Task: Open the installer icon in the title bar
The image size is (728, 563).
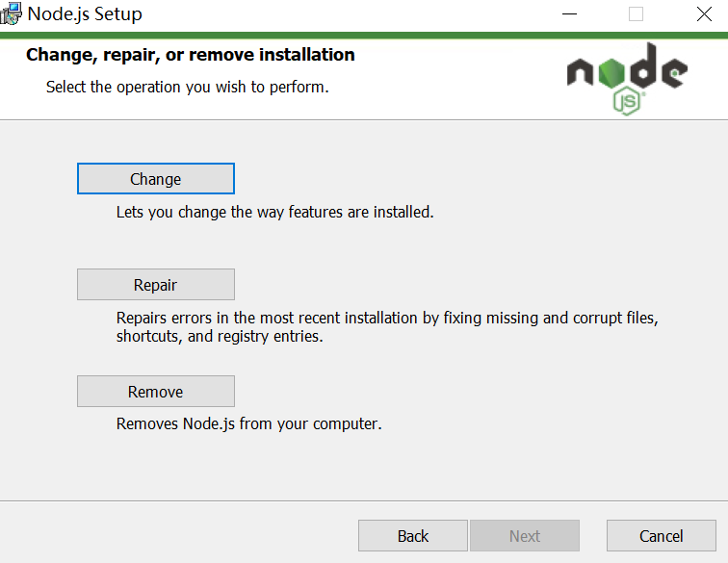Action: (11, 13)
